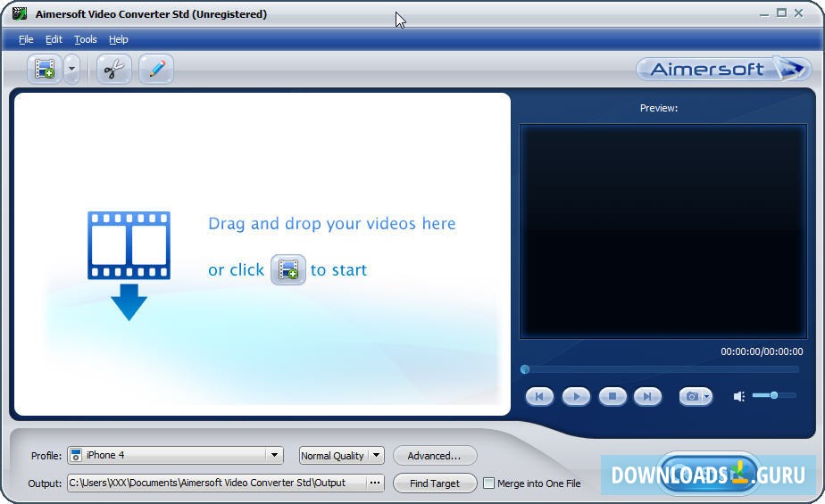Viewport: 825px width, 504px height.
Task: Click the Advanced... button
Action: [x=435, y=456]
